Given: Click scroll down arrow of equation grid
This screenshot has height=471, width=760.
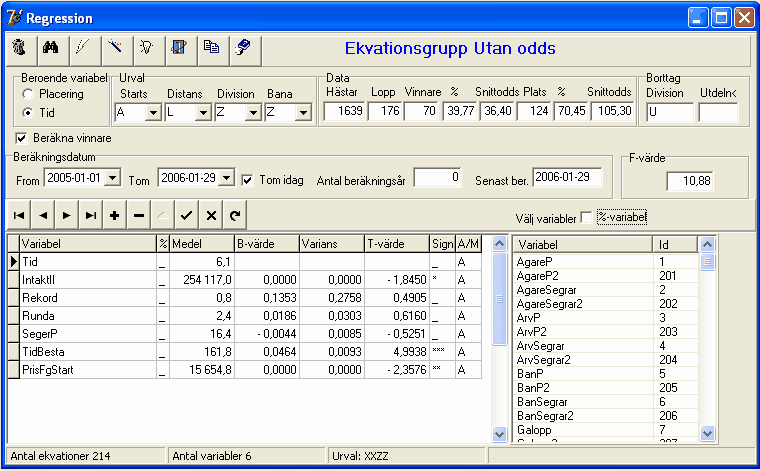Looking at the screenshot, I should click(x=499, y=434).
